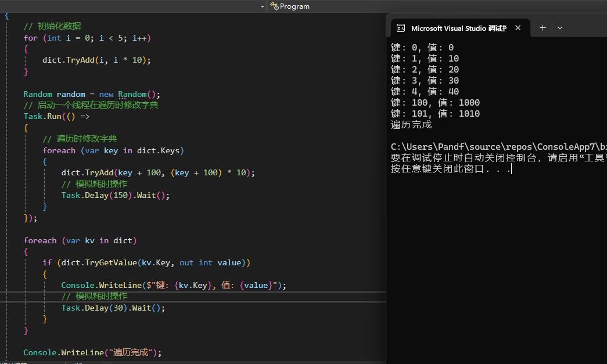Click the 'for (int i = 0; i < 5; i++)' line

pos(87,38)
